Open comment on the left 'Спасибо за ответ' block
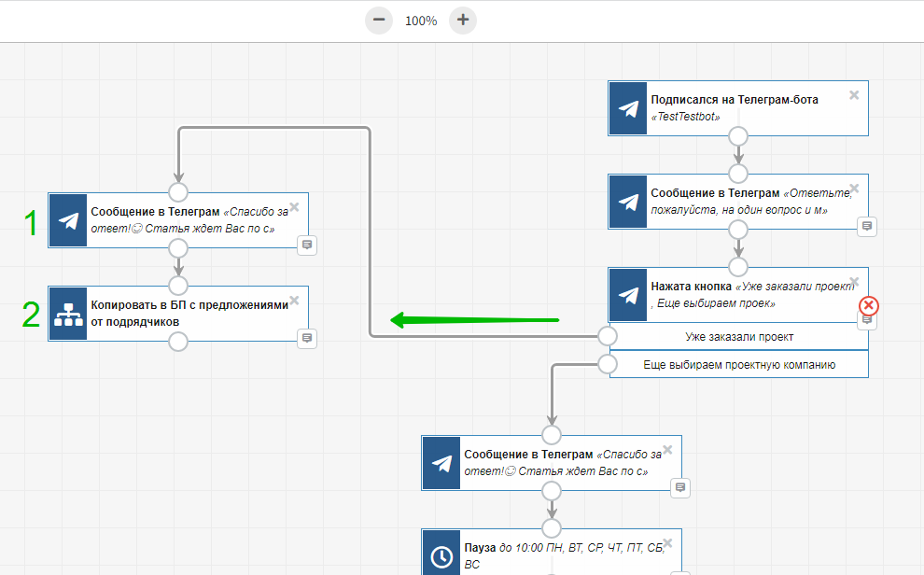Screen dimensions: 924x575 click(x=307, y=245)
